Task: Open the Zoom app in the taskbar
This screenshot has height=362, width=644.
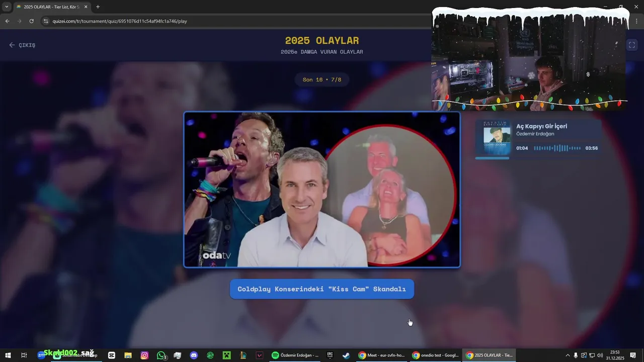Action: (41, 355)
